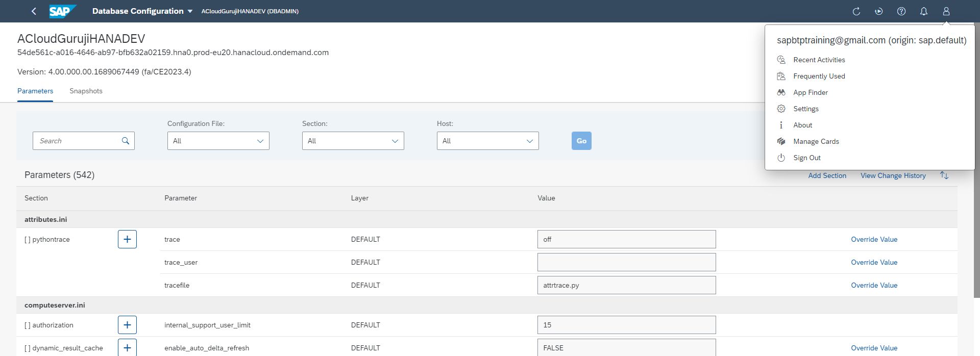Open Settings in the user menu
Image resolution: width=980 pixels, height=356 pixels.
[x=806, y=109]
